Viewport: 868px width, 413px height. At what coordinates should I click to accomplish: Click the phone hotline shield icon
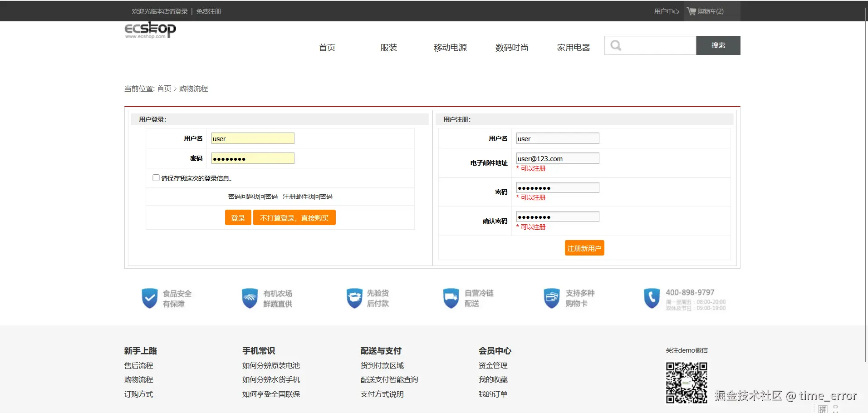click(652, 298)
